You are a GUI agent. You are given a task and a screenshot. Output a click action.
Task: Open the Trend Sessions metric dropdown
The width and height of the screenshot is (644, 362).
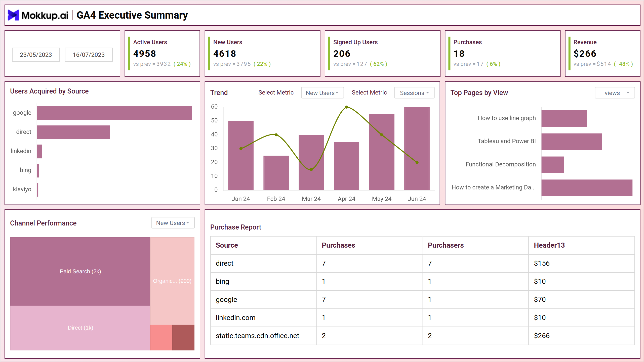click(414, 93)
